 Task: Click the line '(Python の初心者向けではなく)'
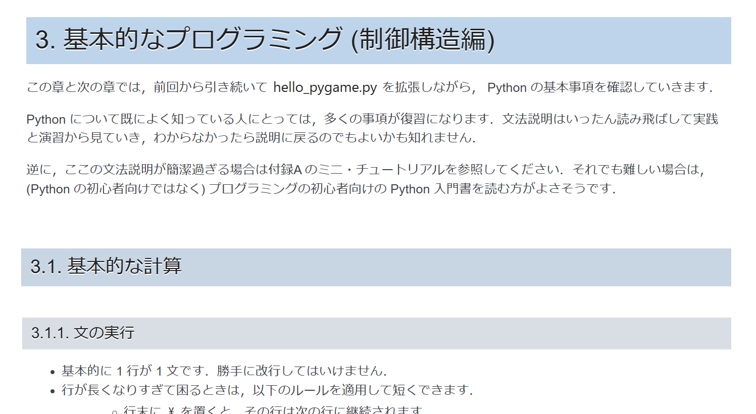[321, 188]
